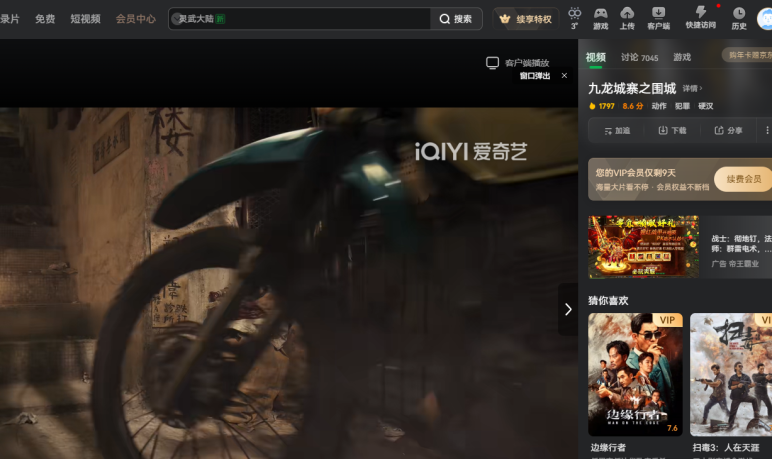Click the 下载 download button
772x459 pixels.
click(672, 131)
